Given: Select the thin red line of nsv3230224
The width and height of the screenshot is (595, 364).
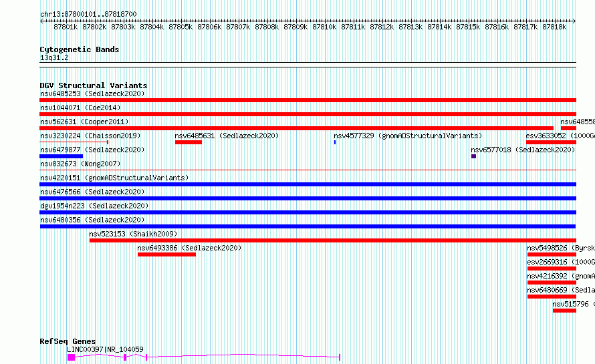Looking at the screenshot, I should pyautogui.click(x=74, y=142).
